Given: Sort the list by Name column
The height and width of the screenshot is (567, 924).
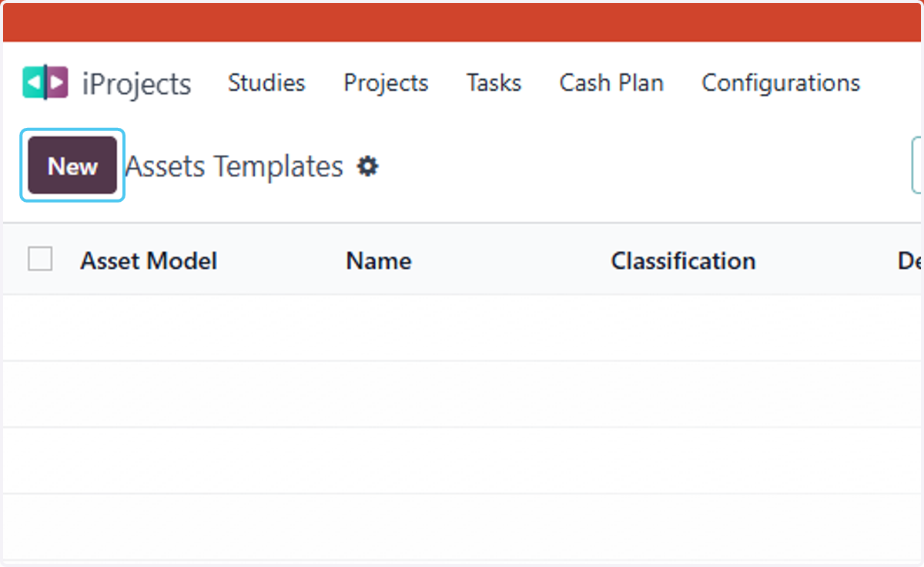Looking at the screenshot, I should tap(379, 260).
